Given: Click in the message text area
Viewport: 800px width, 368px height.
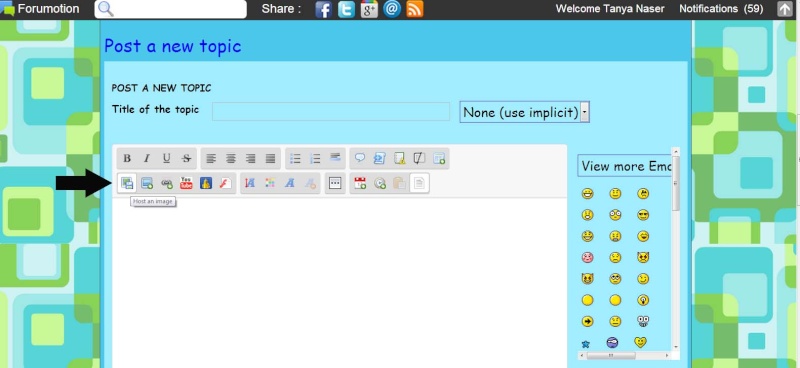Looking at the screenshot, I should (339, 282).
